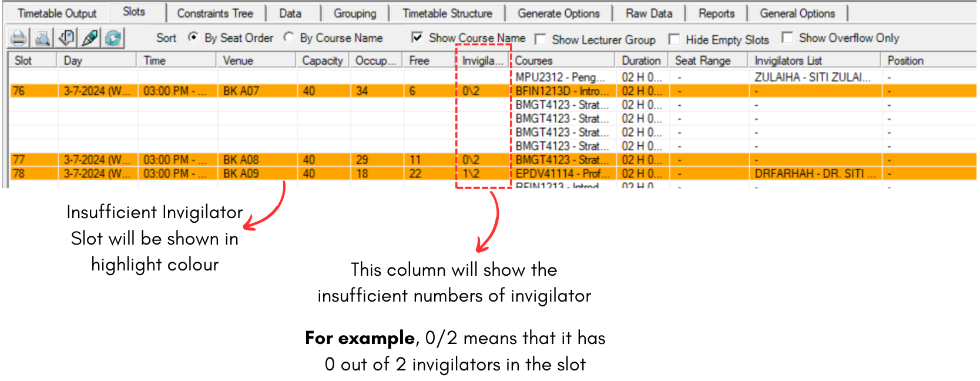Click the Invigilators List column header
This screenshot has width=980, height=381.
pyautogui.click(x=788, y=61)
